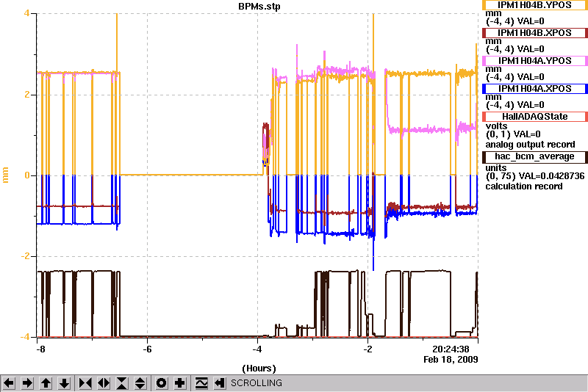Select the HallADAQState curve legend

click(x=535, y=117)
